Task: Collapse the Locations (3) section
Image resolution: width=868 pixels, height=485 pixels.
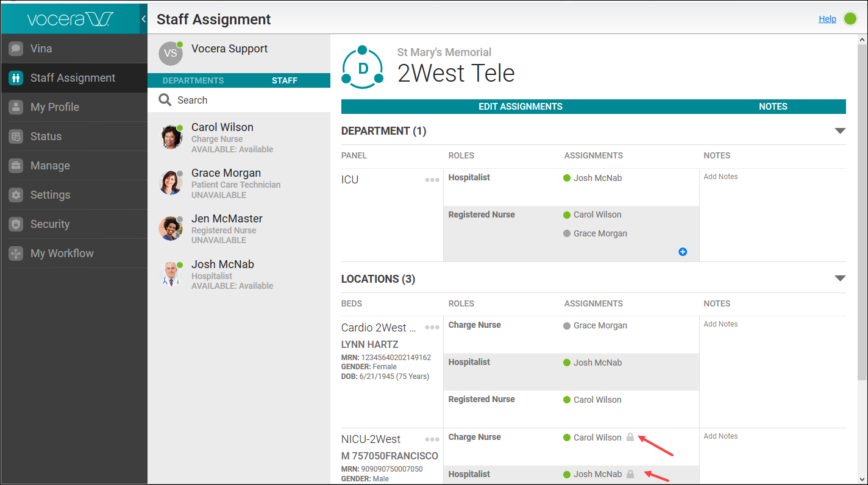Action: click(840, 278)
